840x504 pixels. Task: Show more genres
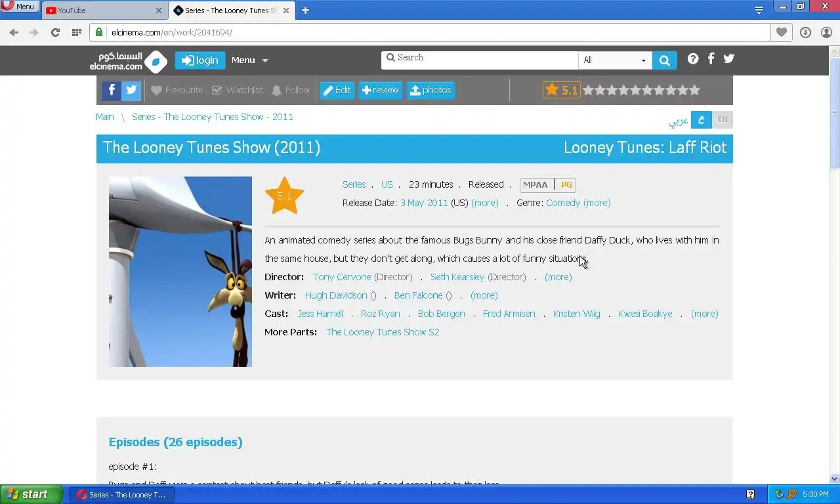(597, 203)
